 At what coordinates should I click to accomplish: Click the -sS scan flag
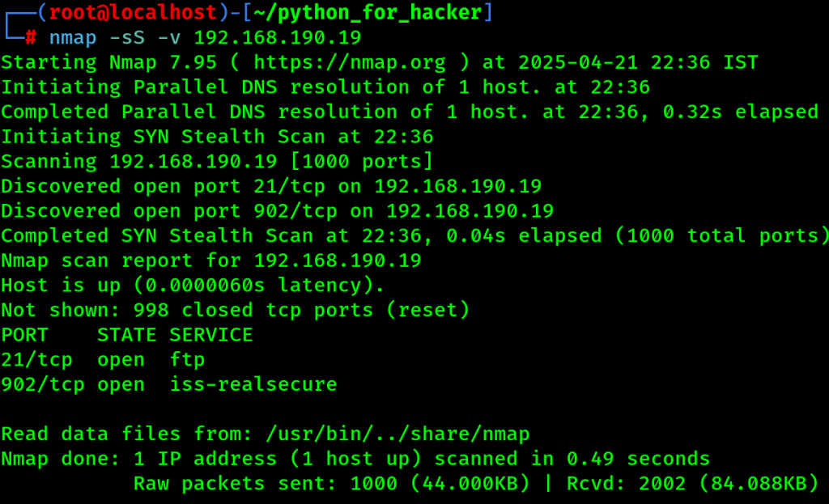(x=127, y=37)
